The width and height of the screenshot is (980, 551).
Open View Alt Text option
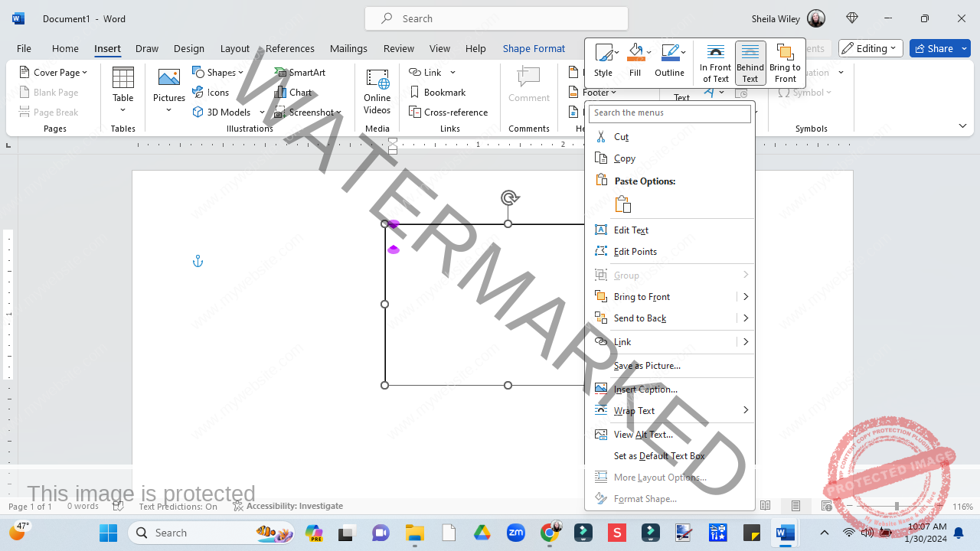click(x=669, y=435)
